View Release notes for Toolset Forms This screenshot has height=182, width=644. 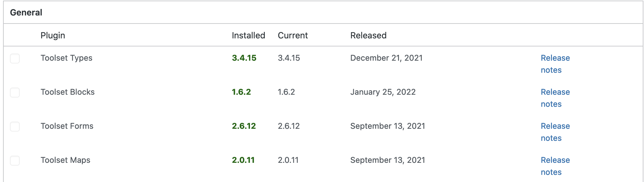point(555,132)
